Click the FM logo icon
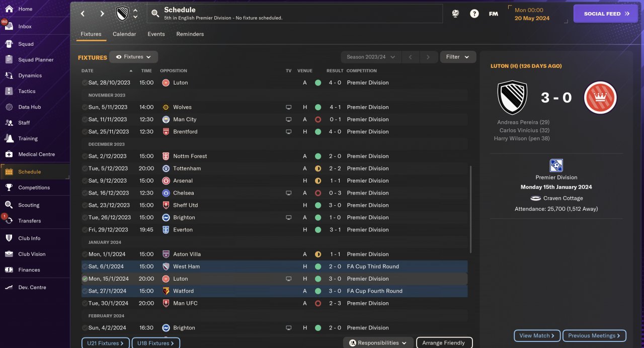644x348 pixels. point(493,14)
